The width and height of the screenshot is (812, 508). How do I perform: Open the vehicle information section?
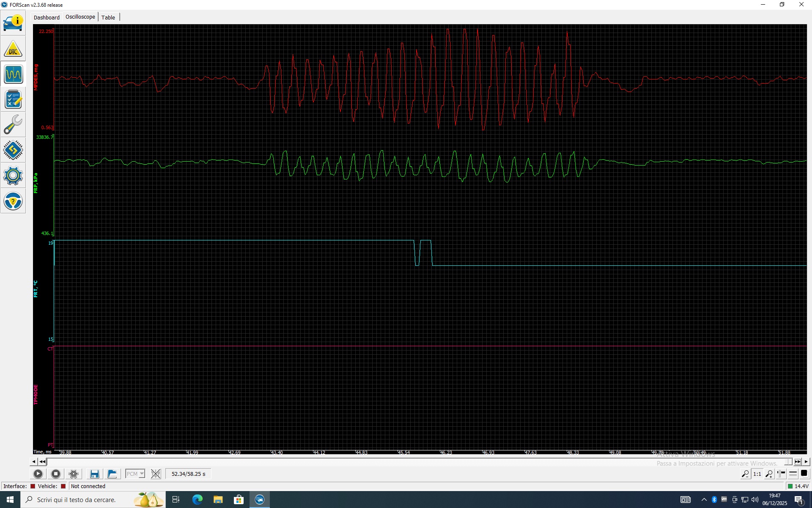tap(13, 23)
